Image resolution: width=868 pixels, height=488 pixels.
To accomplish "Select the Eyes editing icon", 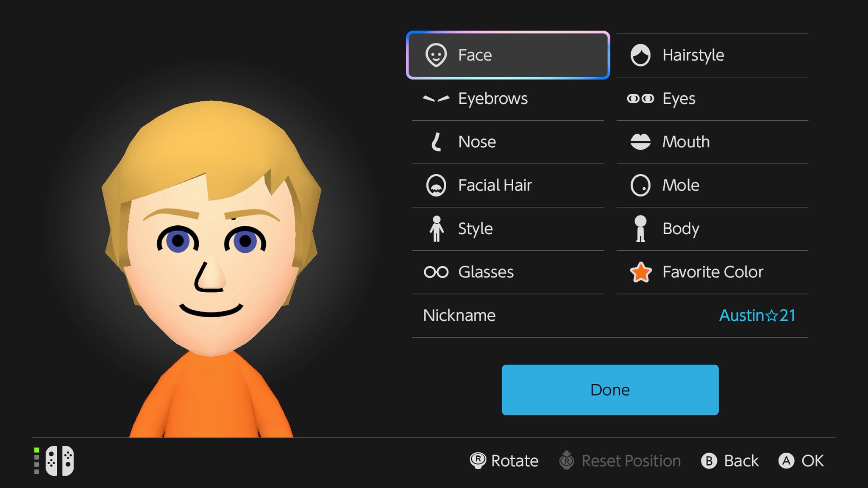I will point(640,98).
